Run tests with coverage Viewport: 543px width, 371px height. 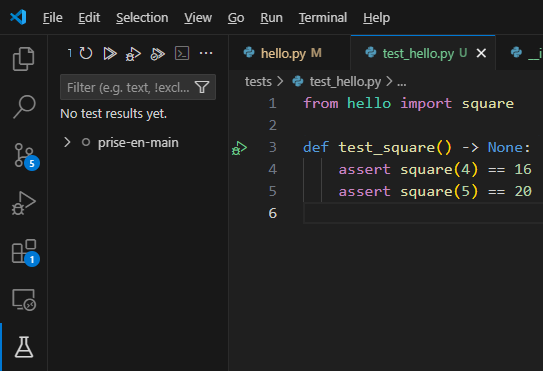[x=157, y=54]
